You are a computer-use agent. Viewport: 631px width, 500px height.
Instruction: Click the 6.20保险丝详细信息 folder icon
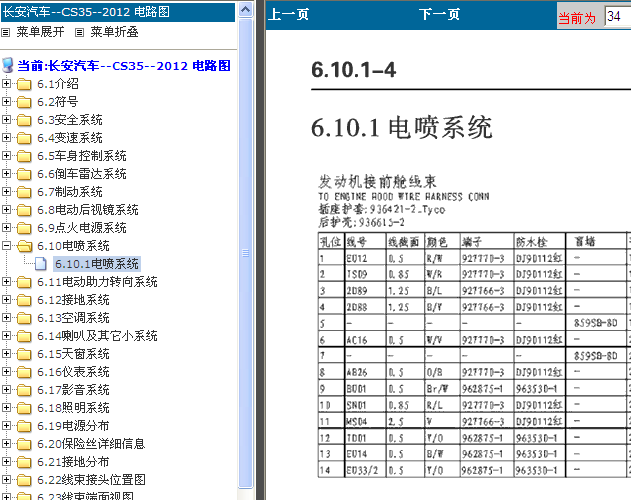24,444
